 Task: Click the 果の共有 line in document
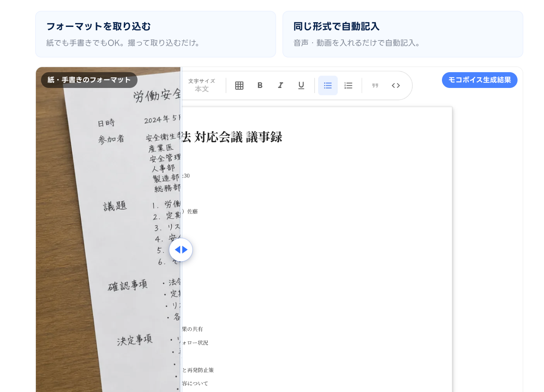coord(192,329)
